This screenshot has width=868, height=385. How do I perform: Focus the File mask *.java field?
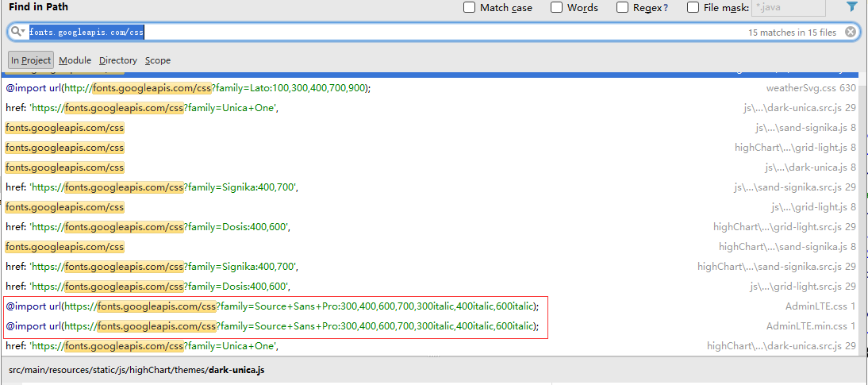[x=789, y=8]
